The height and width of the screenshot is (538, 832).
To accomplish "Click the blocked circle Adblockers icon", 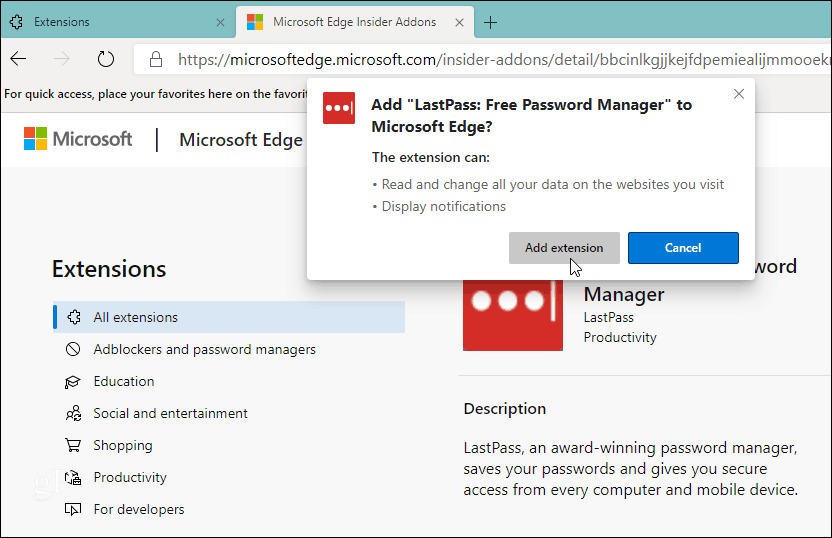I will (x=73, y=349).
